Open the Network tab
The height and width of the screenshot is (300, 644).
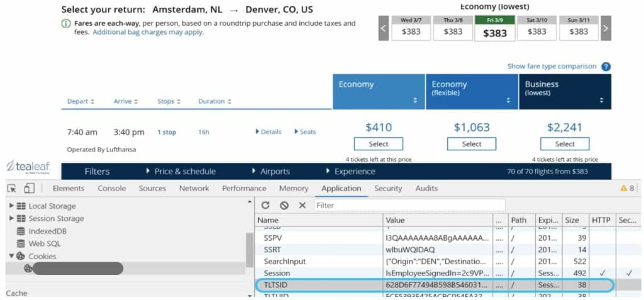194,188
